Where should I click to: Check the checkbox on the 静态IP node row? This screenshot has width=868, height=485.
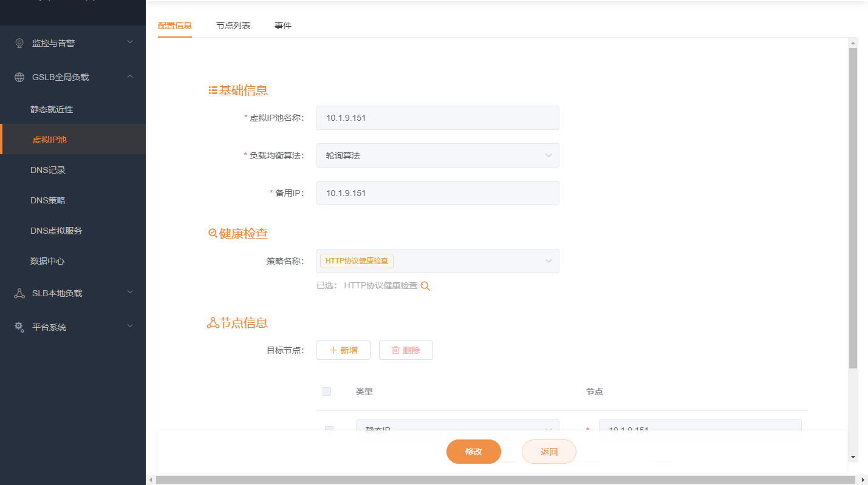click(329, 430)
